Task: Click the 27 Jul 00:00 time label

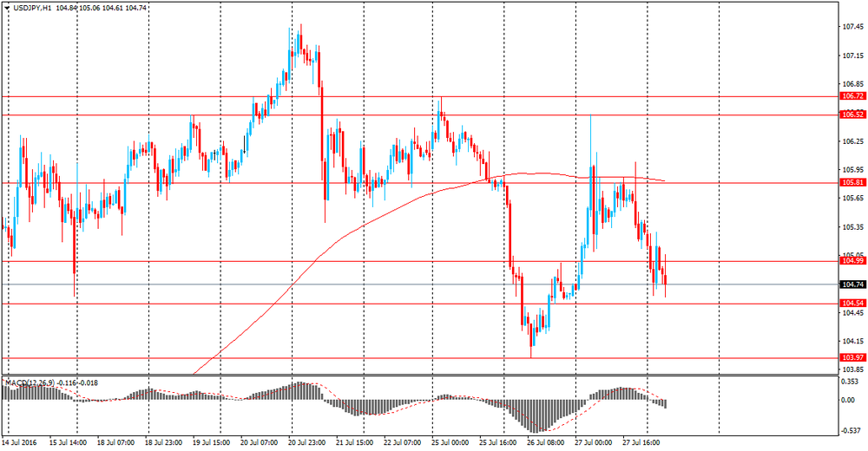Action: [594, 442]
